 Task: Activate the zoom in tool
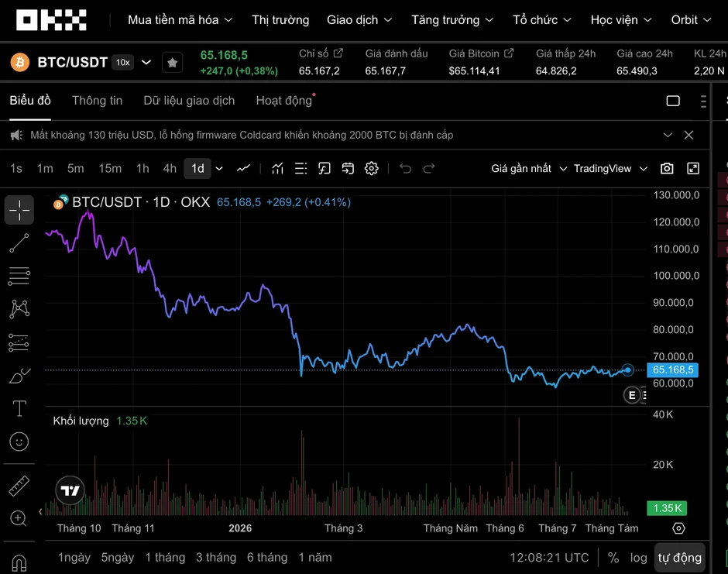(19, 519)
